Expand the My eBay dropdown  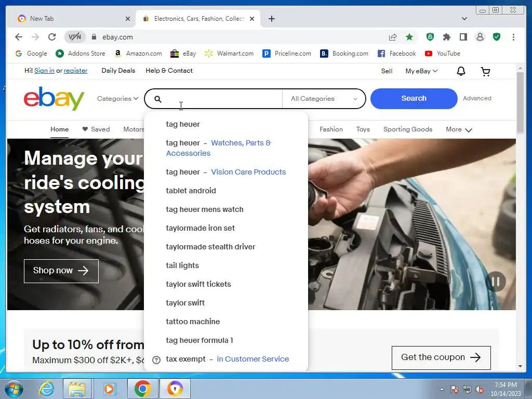click(x=421, y=71)
